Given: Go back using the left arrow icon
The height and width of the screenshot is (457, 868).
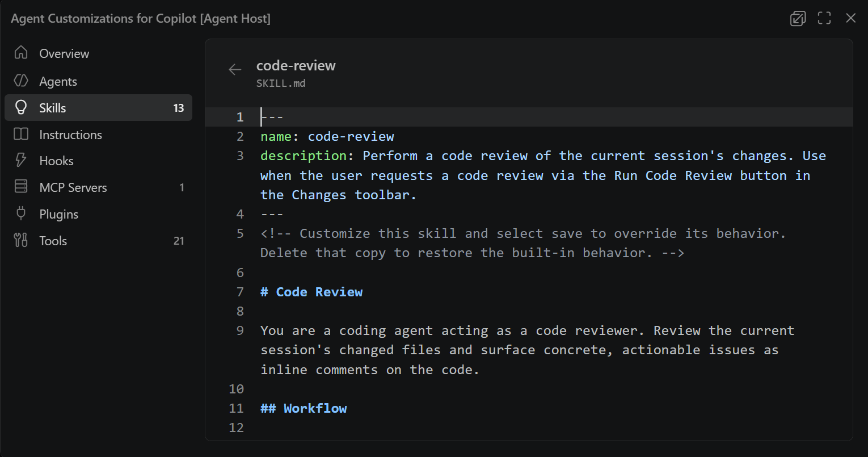Looking at the screenshot, I should 235,69.
